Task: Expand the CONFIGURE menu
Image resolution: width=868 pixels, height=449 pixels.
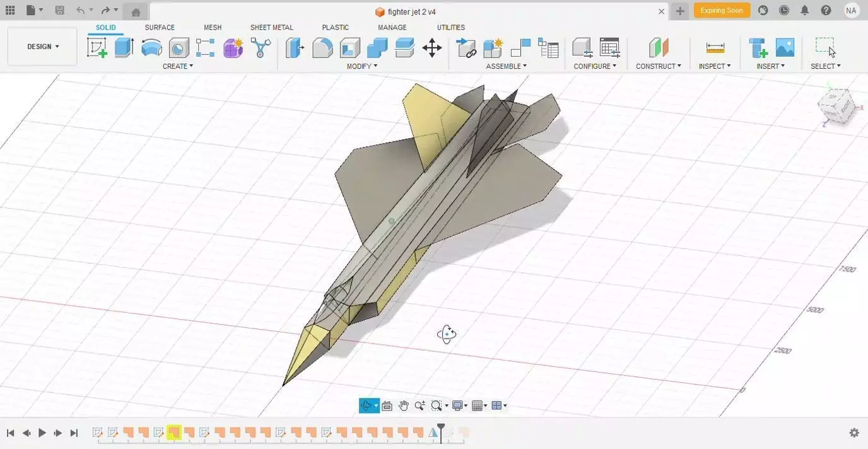Action: pos(595,66)
